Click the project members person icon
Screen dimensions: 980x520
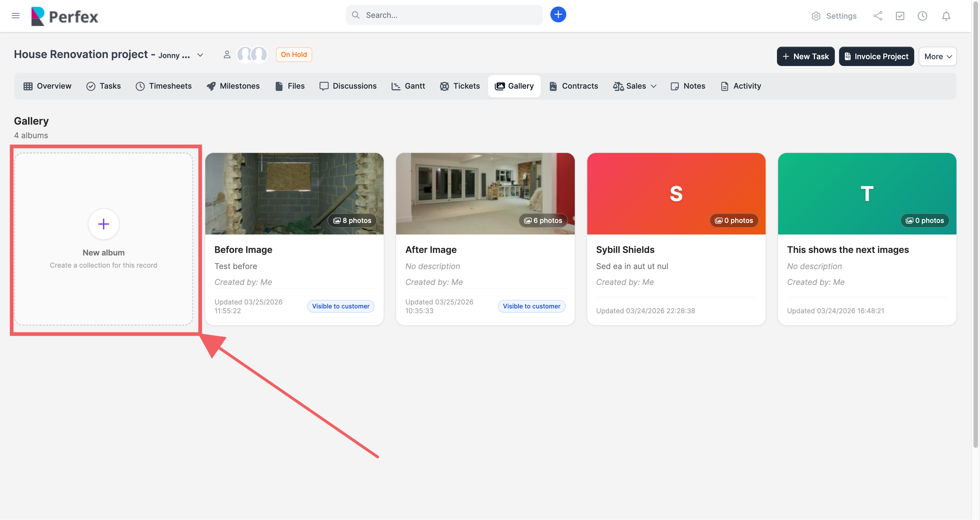coord(227,55)
